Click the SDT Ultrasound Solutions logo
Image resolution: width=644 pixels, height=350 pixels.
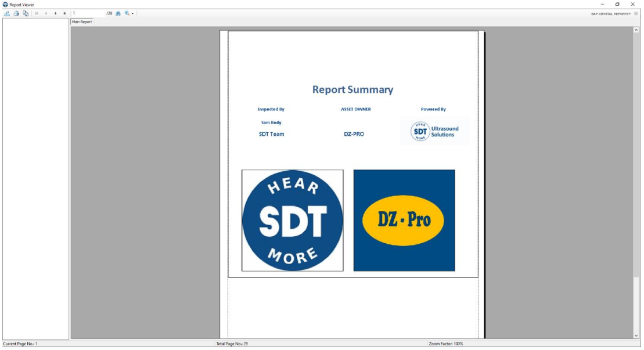click(434, 132)
